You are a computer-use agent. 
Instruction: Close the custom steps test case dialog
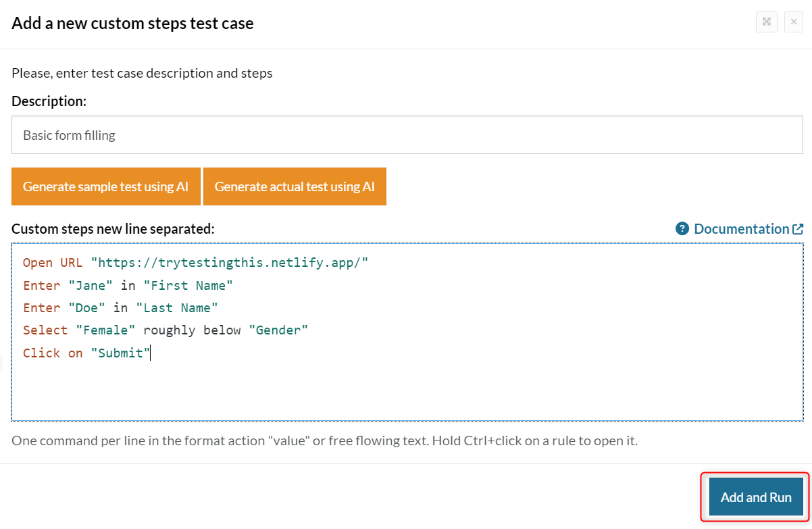(793, 22)
